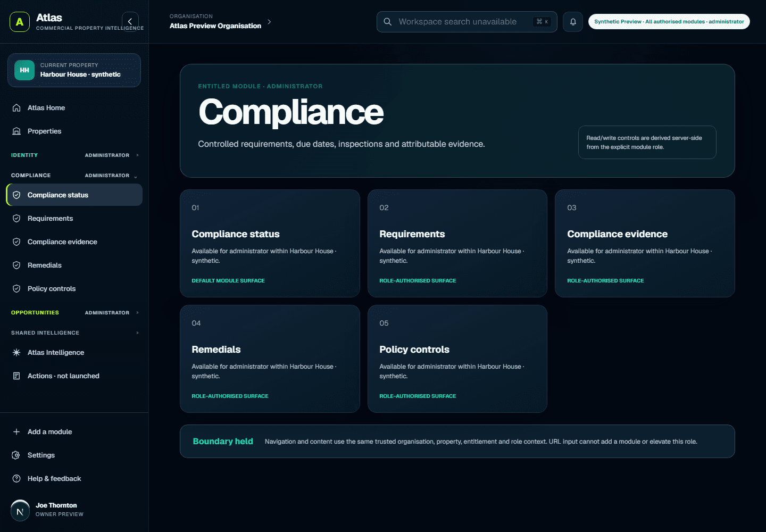
Task: Expand the Shared Intelligence section chevron
Action: click(x=137, y=333)
